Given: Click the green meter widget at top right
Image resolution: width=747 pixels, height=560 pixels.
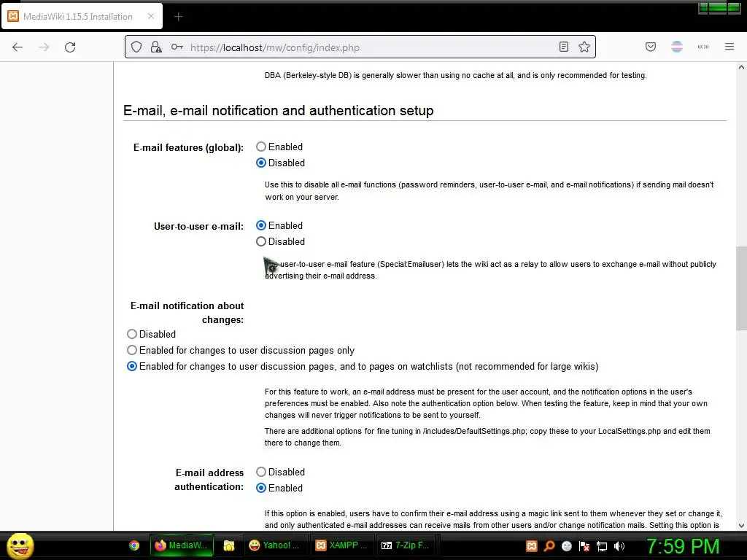Looking at the screenshot, I should coord(719,7).
